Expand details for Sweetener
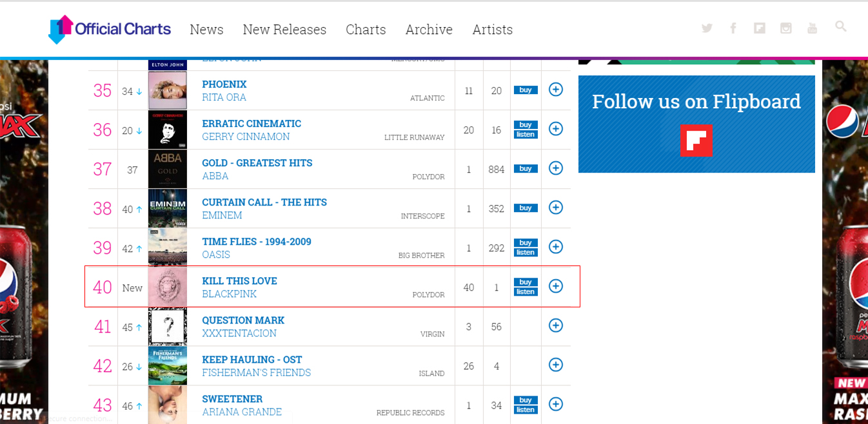Viewport: 868px width, 424px height. 556,404
